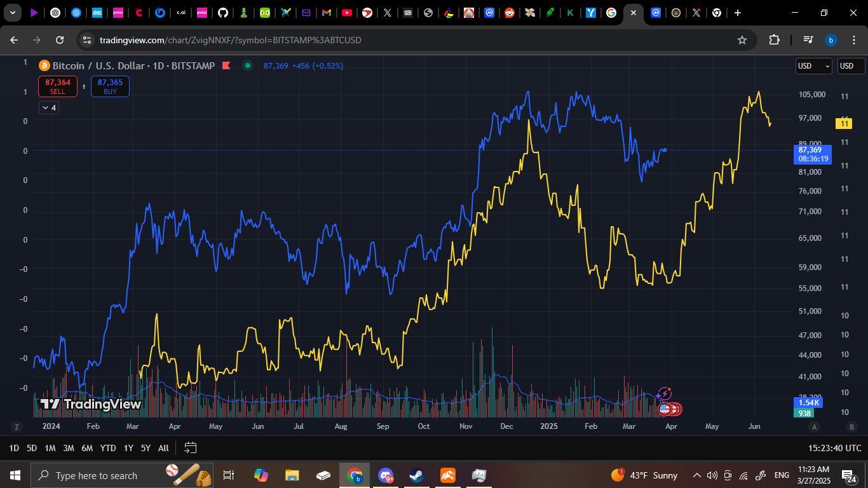
Task: Open new browser tab with plus
Action: [737, 13]
